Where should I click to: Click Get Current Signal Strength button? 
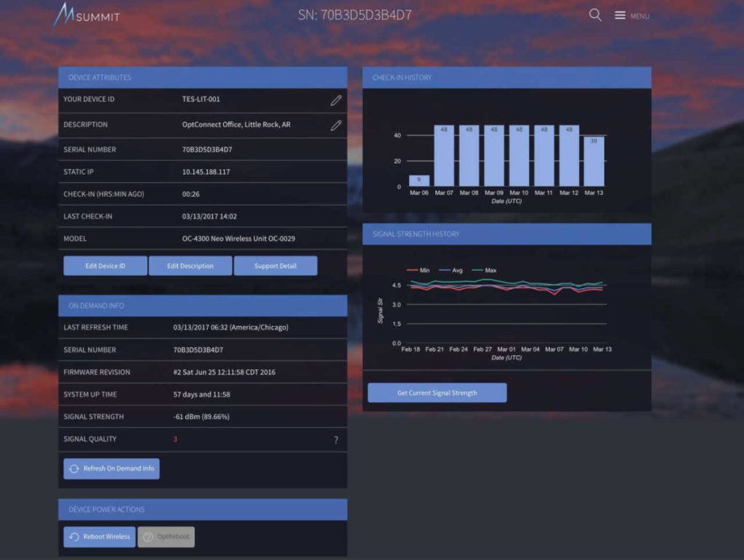pyautogui.click(x=437, y=393)
